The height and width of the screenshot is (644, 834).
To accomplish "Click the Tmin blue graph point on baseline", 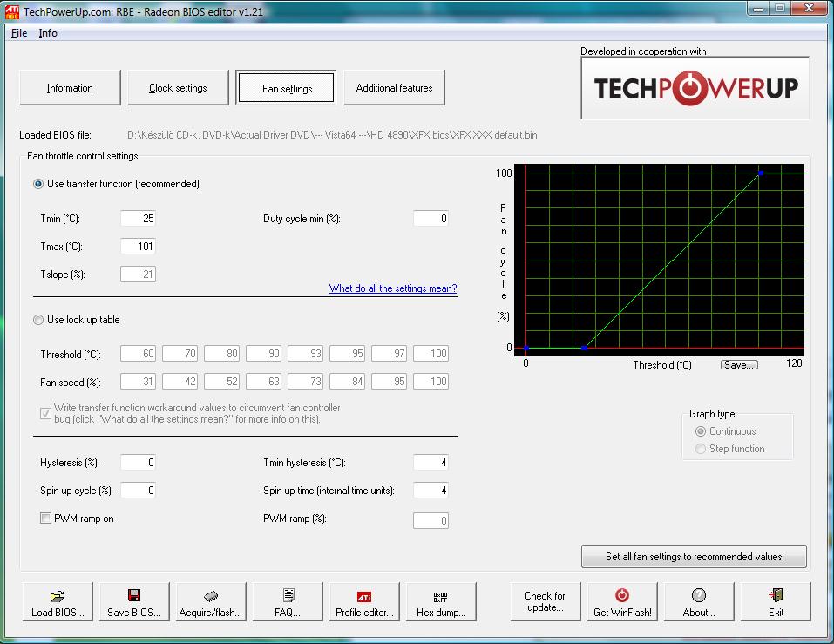I will tap(584, 348).
